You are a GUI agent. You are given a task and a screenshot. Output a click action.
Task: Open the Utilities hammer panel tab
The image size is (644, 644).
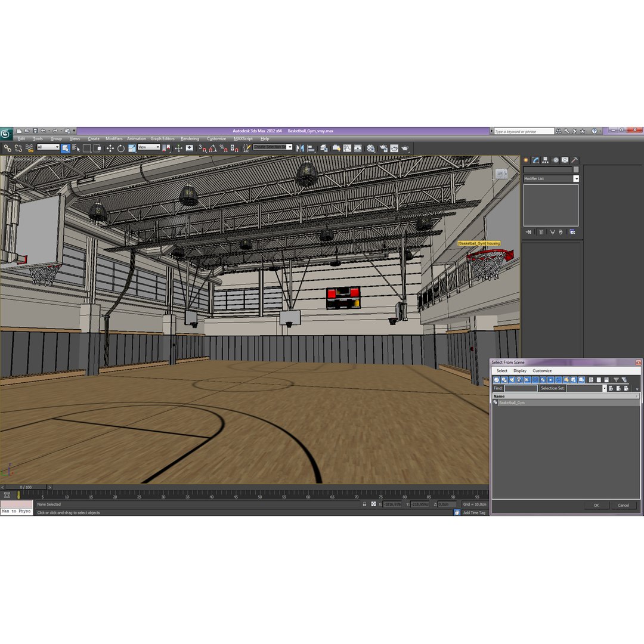(x=575, y=160)
